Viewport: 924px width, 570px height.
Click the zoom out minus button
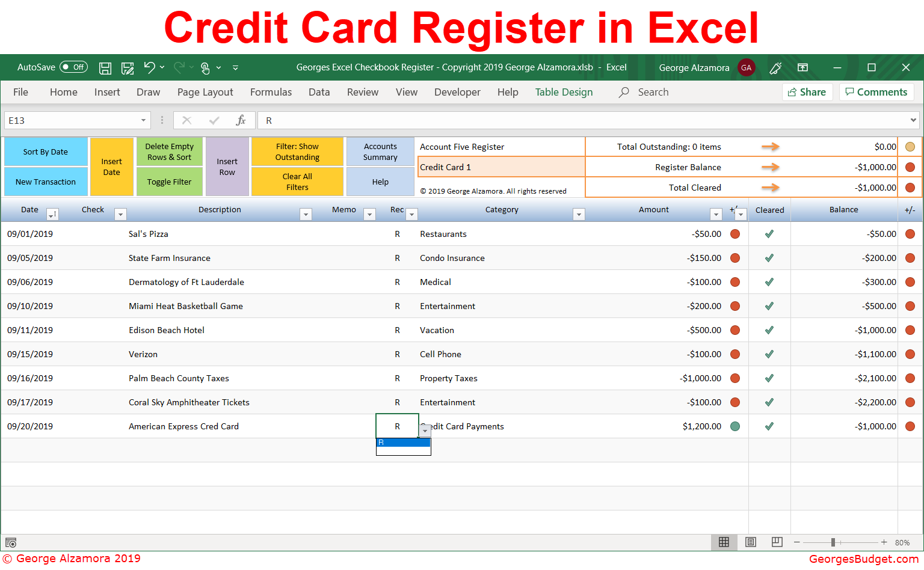(796, 542)
